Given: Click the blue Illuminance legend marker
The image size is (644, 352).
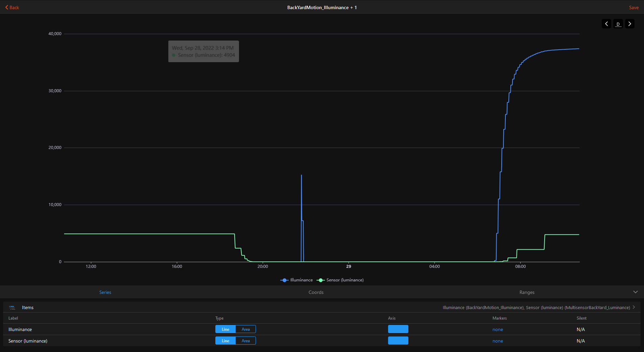Looking at the screenshot, I should point(284,280).
